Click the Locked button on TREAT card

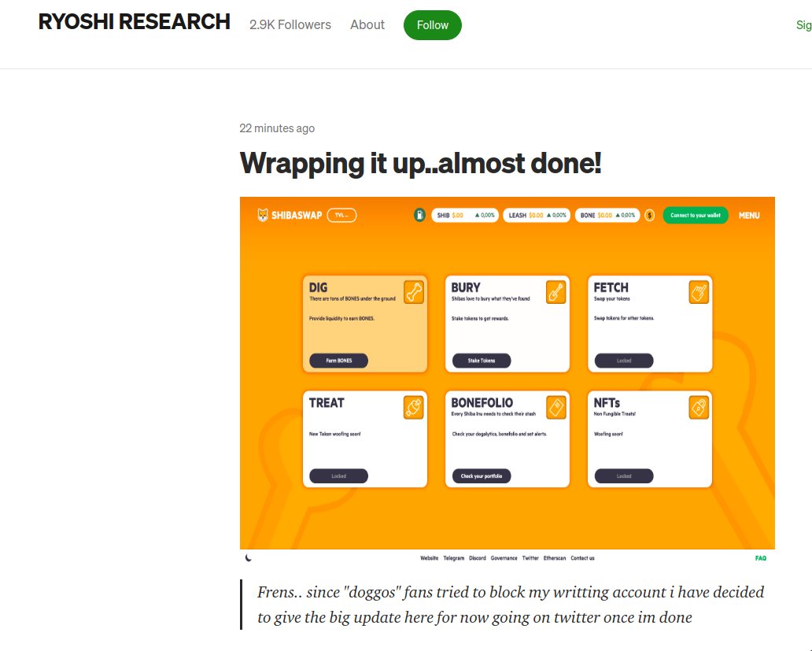[338, 476]
